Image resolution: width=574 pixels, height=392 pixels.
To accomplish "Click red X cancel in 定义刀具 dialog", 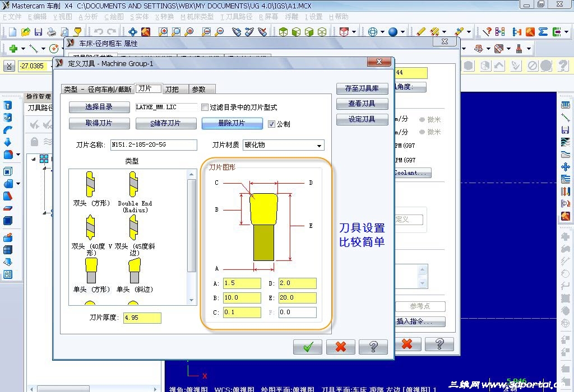I will click(x=340, y=347).
